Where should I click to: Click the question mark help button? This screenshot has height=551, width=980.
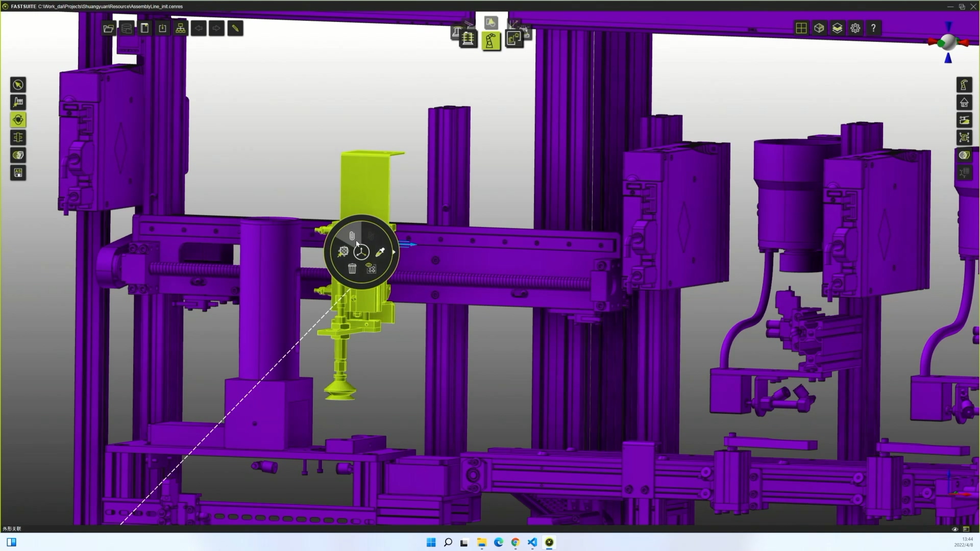coord(873,29)
